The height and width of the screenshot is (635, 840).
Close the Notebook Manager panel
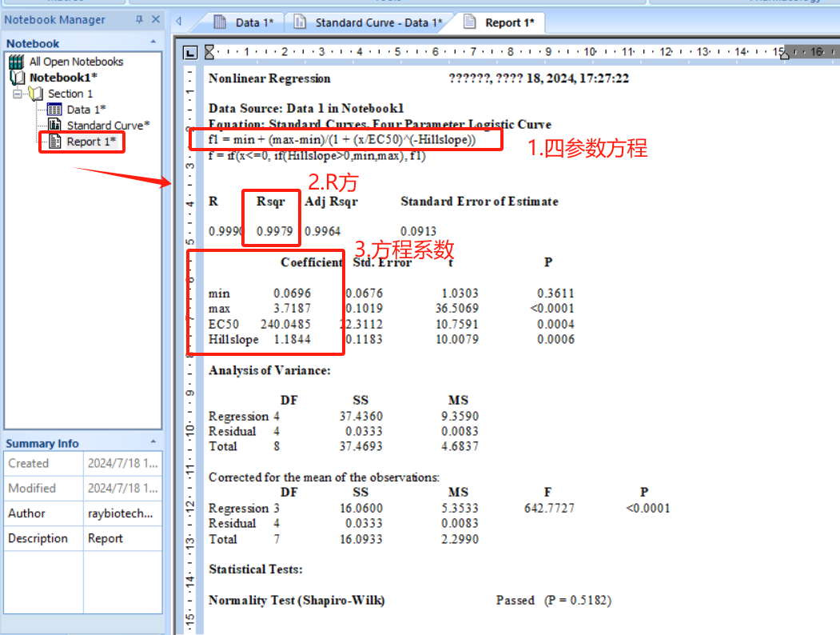156,19
